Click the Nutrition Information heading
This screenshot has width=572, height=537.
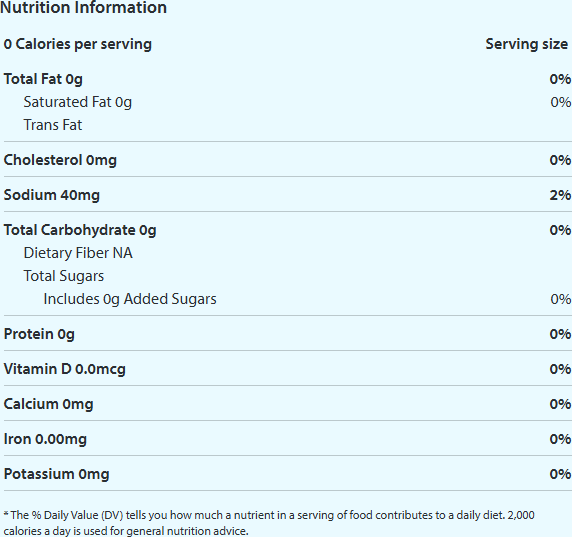click(x=83, y=7)
